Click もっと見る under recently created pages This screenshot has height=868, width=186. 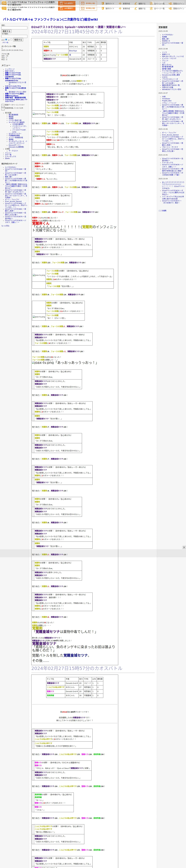pos(5,226)
